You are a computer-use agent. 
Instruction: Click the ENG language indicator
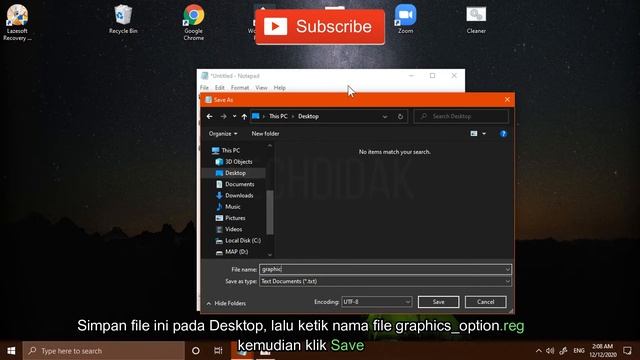pos(579,351)
